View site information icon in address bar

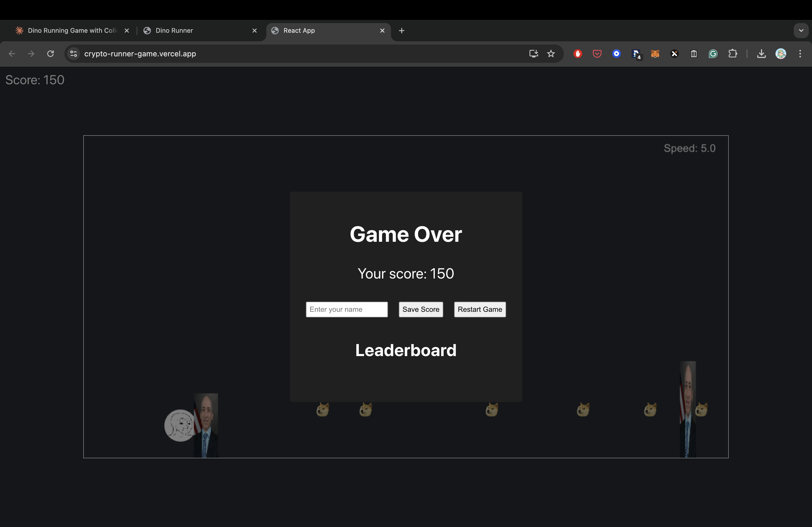(73, 53)
